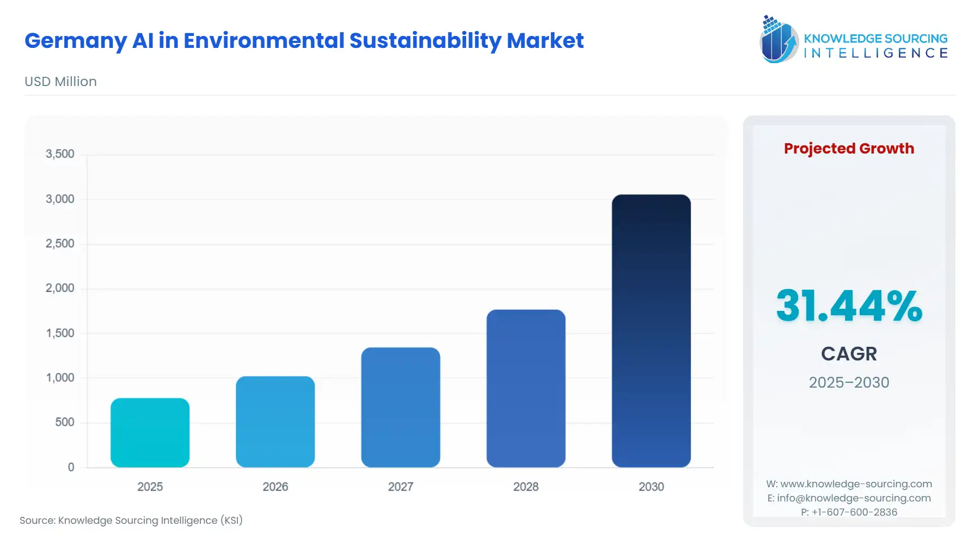Select the USD Million axis label
The image size is (980, 551).
(x=60, y=81)
